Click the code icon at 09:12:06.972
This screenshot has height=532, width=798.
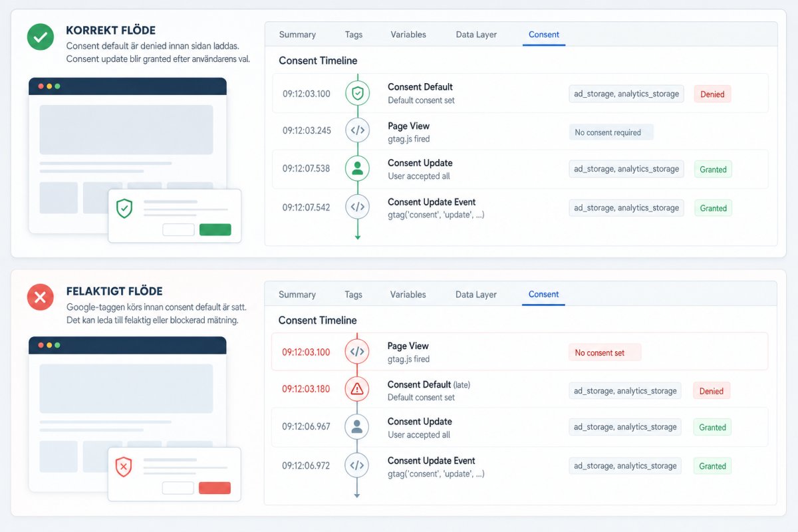[x=357, y=465]
